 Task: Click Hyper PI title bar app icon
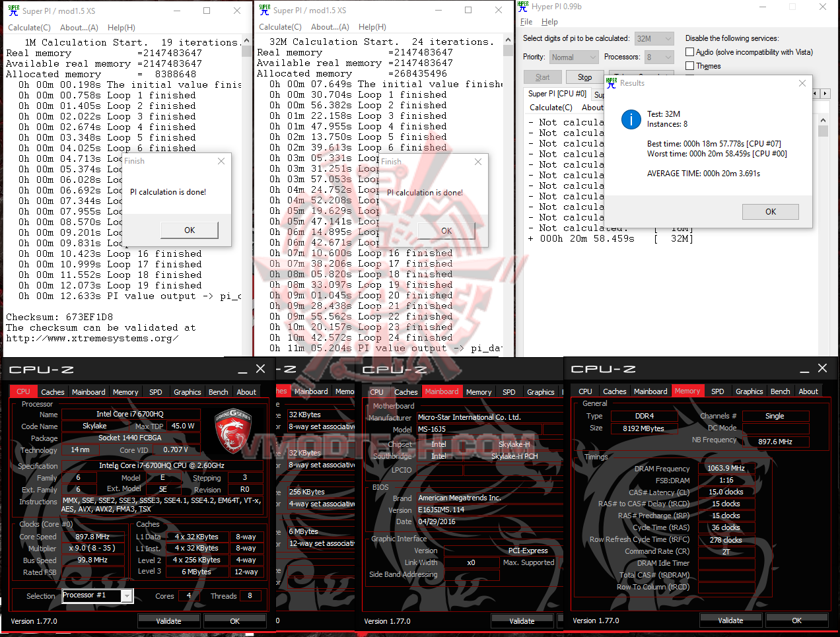pos(523,7)
